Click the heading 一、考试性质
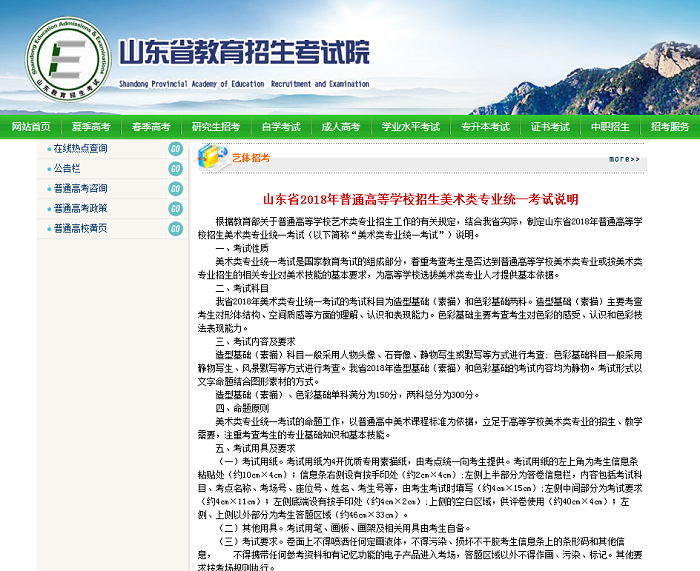 click(242, 248)
